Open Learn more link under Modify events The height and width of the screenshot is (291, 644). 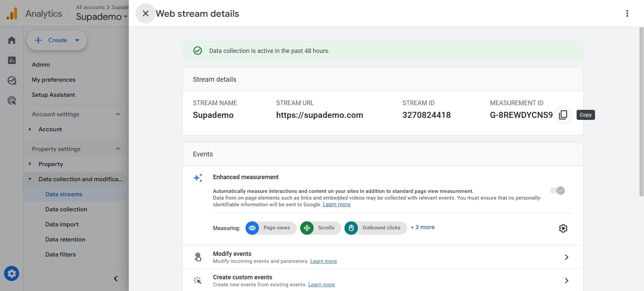click(x=323, y=261)
